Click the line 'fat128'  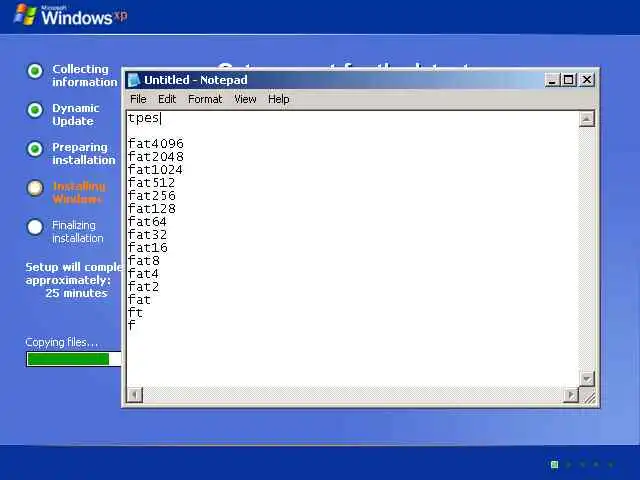click(x=151, y=209)
